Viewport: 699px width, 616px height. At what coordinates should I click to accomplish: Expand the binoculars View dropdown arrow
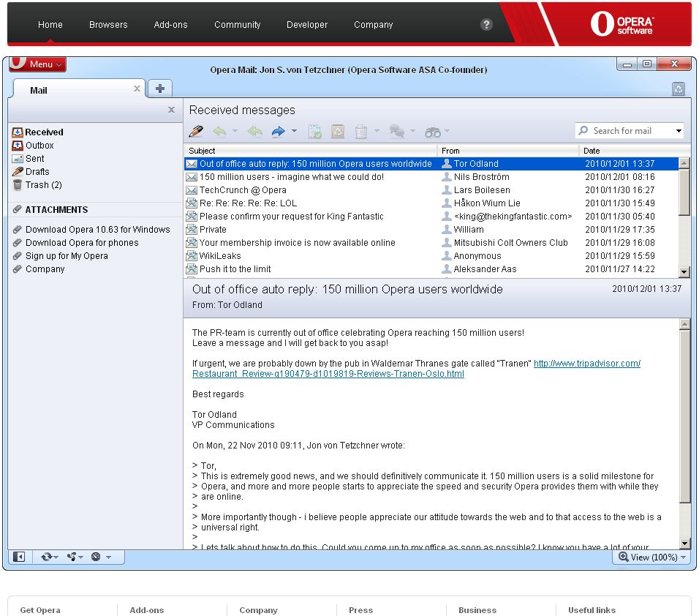(447, 131)
